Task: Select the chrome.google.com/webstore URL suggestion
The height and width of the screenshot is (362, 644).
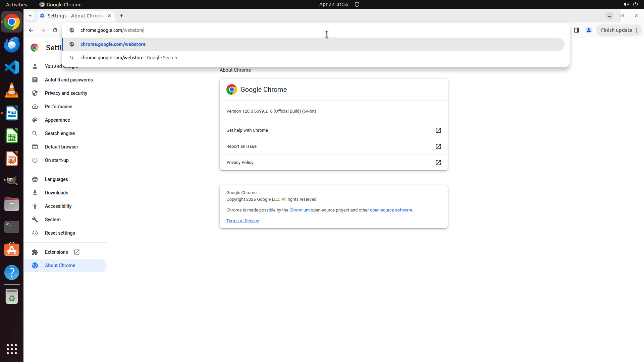Action: tap(113, 44)
